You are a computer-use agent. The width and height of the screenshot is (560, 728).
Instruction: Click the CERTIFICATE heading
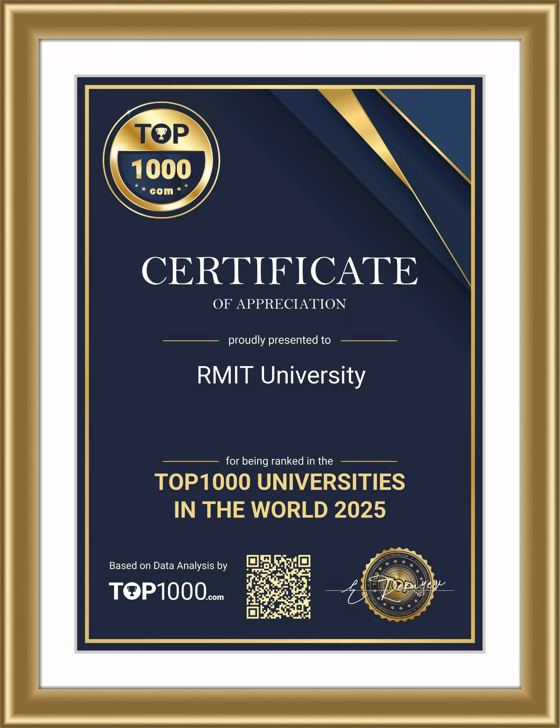[x=280, y=270]
